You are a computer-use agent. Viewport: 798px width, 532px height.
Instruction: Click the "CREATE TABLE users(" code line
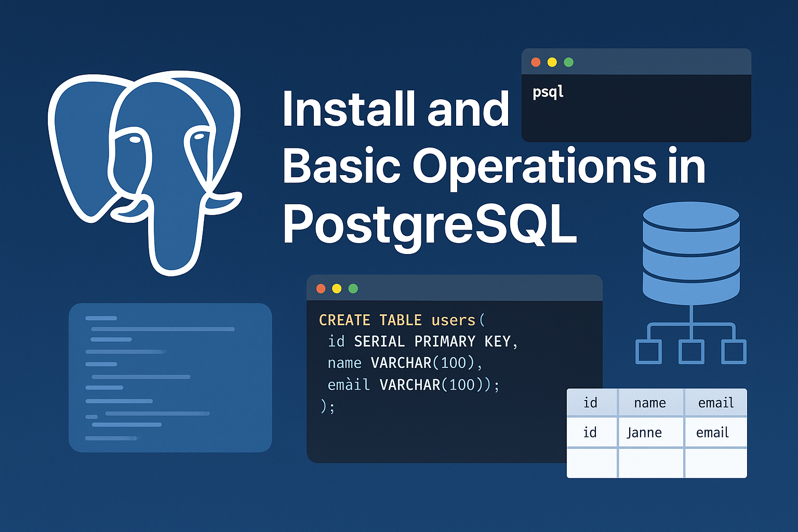(402, 320)
